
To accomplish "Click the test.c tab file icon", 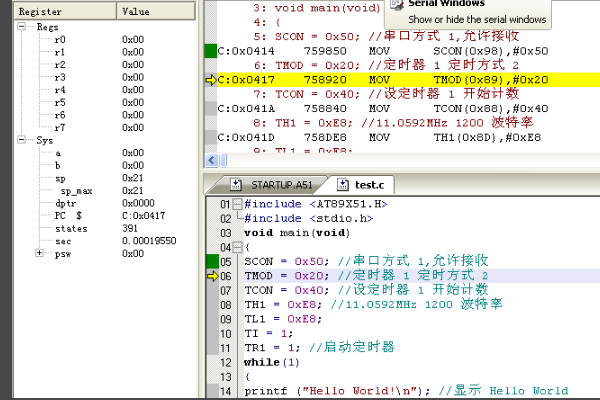I will [342, 185].
